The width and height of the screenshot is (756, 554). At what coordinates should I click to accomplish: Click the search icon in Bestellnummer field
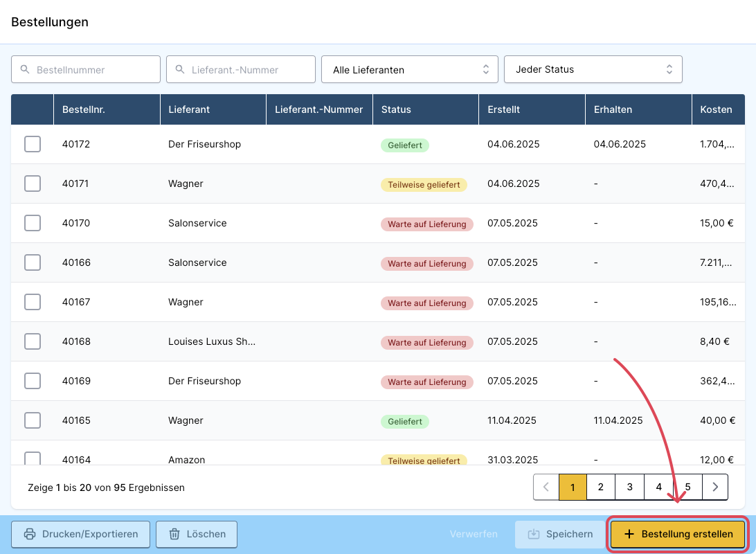25,69
